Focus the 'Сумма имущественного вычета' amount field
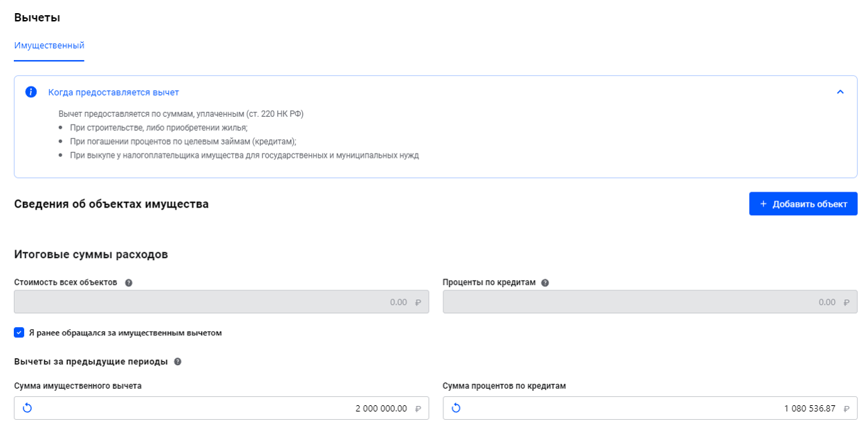Screen dimensions: 868x426 [221, 408]
